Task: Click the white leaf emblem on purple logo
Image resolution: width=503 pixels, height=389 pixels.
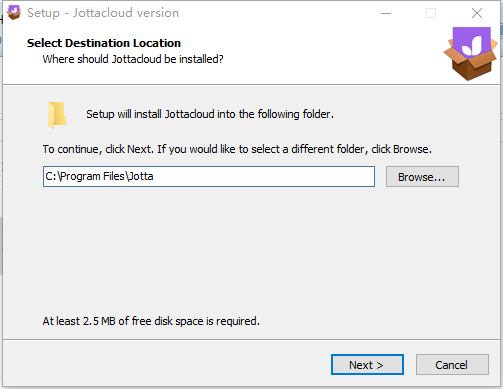Action: tap(472, 45)
